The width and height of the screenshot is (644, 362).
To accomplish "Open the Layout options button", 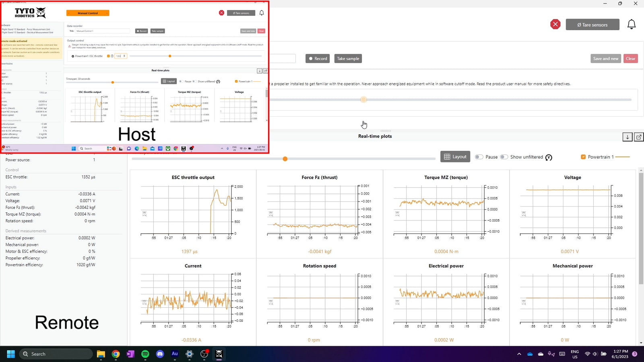I will tap(455, 157).
